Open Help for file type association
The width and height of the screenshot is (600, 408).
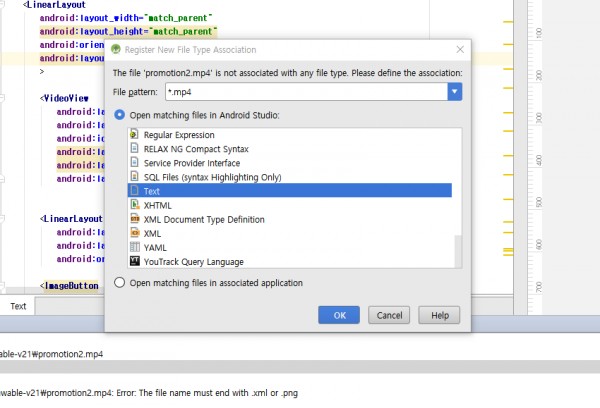(x=439, y=315)
